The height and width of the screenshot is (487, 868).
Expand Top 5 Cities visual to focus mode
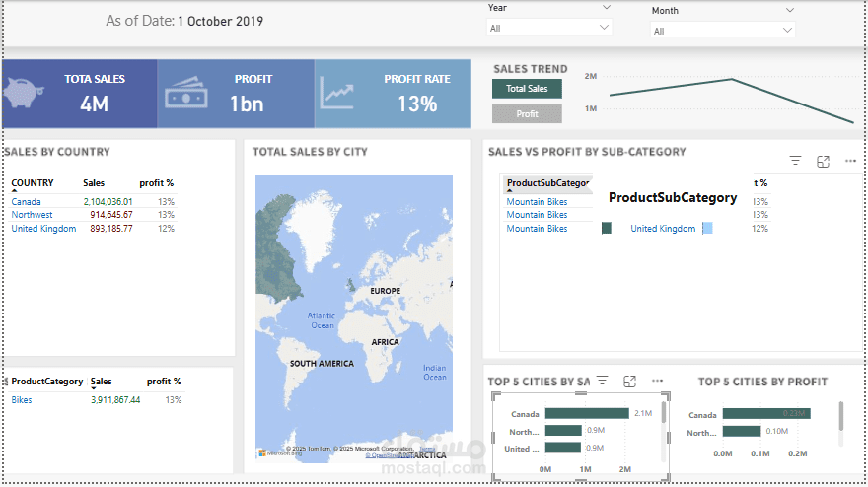[629, 381]
